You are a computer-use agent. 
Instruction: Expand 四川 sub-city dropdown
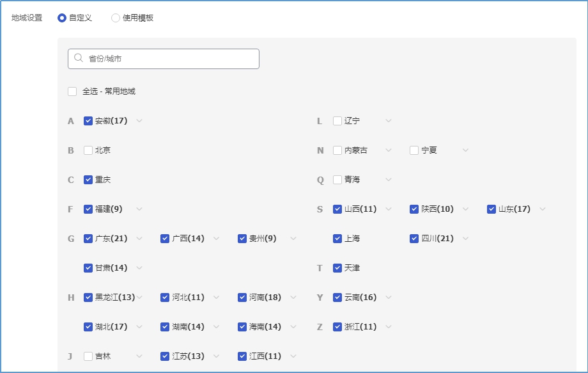pyautogui.click(x=465, y=239)
